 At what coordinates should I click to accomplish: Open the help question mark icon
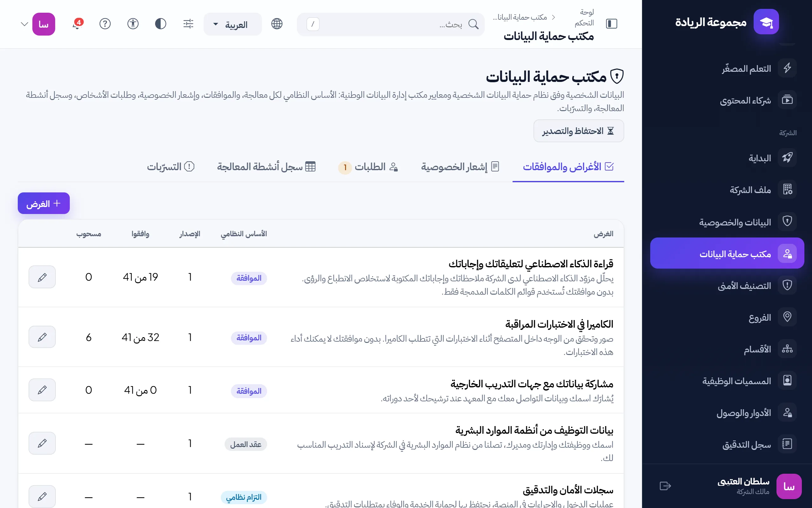pos(105,24)
